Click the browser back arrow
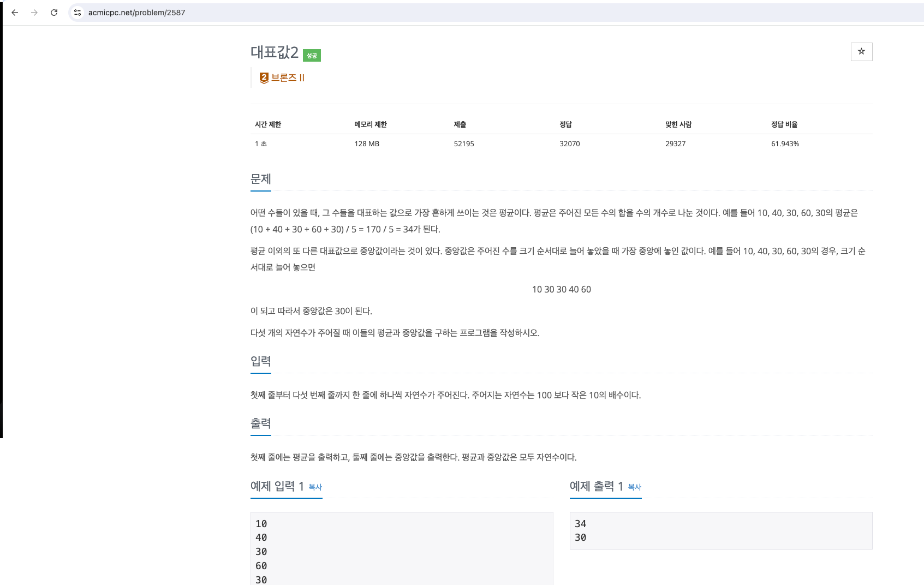This screenshot has height=585, width=924. click(15, 13)
